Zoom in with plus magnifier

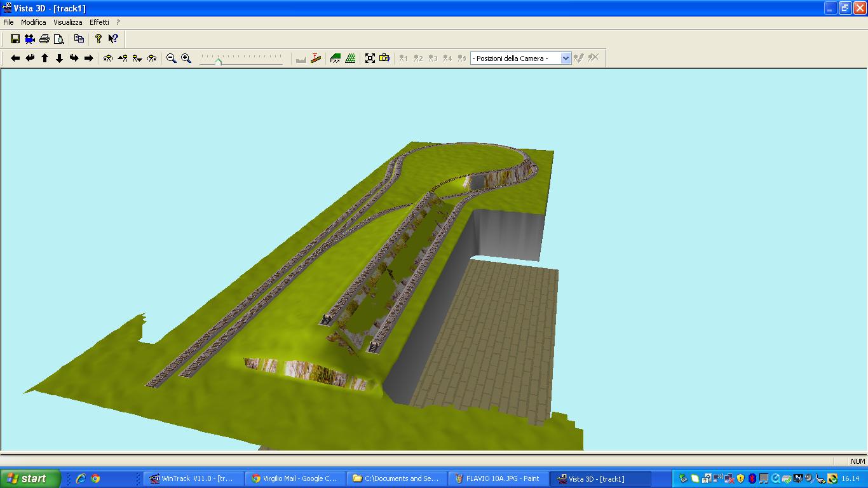[186, 58]
